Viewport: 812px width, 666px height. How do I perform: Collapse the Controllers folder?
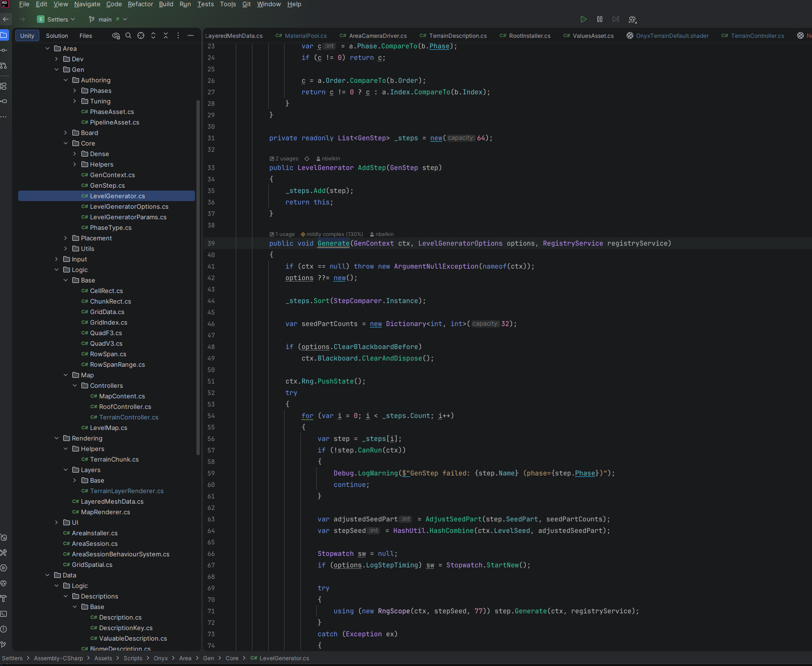[x=75, y=385]
